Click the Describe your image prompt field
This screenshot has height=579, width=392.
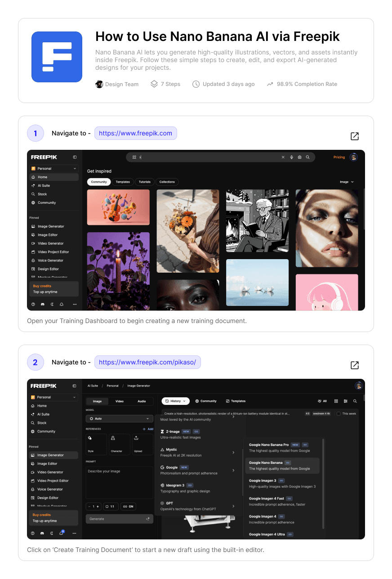[x=120, y=482]
